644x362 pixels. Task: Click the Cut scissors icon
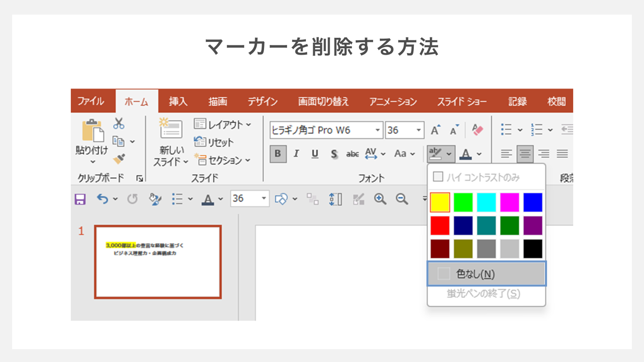point(119,124)
